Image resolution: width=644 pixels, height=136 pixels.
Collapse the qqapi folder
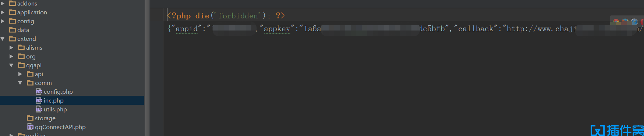pos(11,65)
